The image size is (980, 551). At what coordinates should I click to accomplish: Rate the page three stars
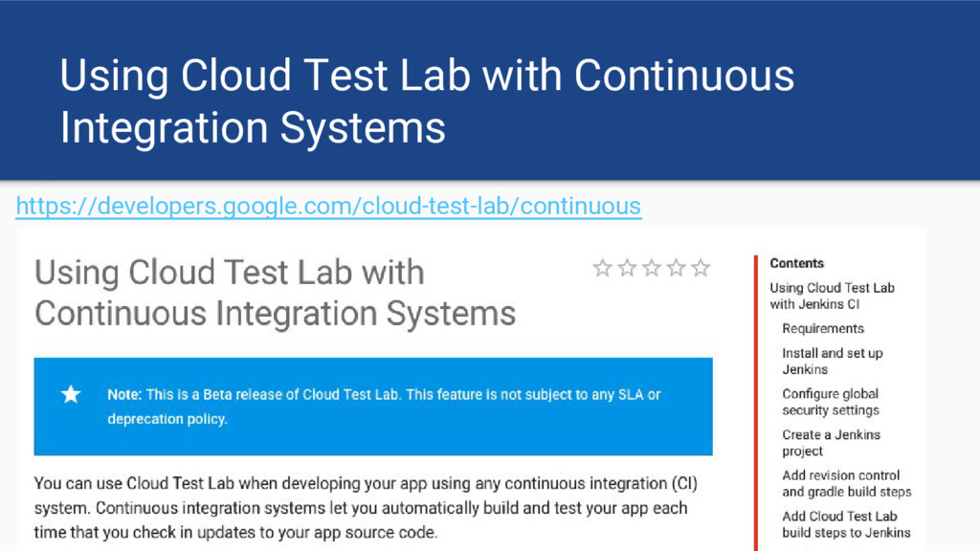pos(652,268)
